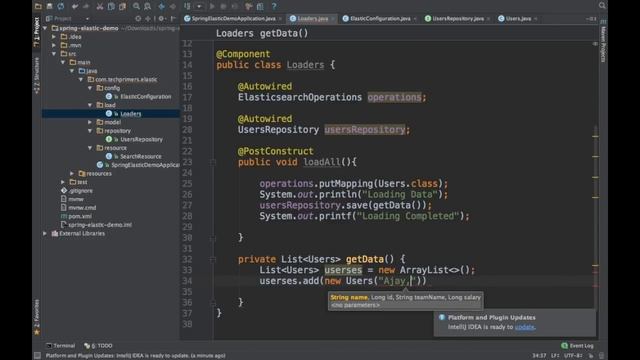Click the Copy toolbar icon

coord(111,6)
